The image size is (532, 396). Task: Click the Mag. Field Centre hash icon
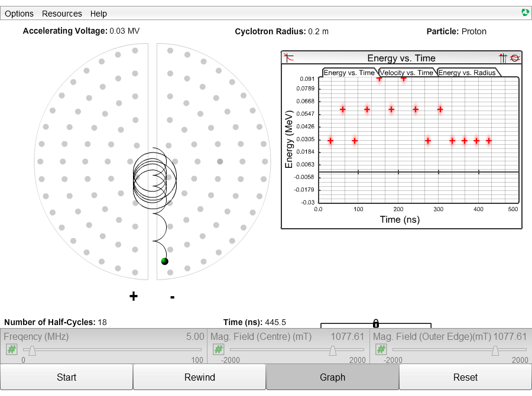click(219, 349)
